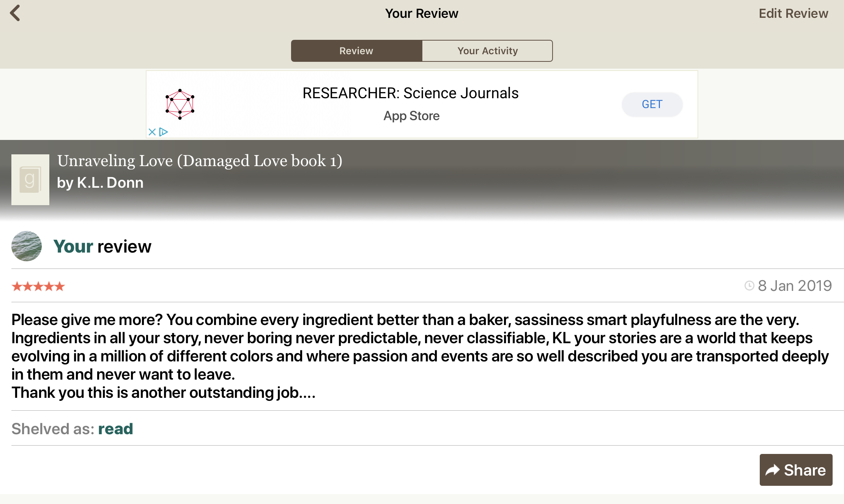This screenshot has height=504, width=844.
Task: Open the book cover placeholder thumbnail
Action: (x=30, y=179)
